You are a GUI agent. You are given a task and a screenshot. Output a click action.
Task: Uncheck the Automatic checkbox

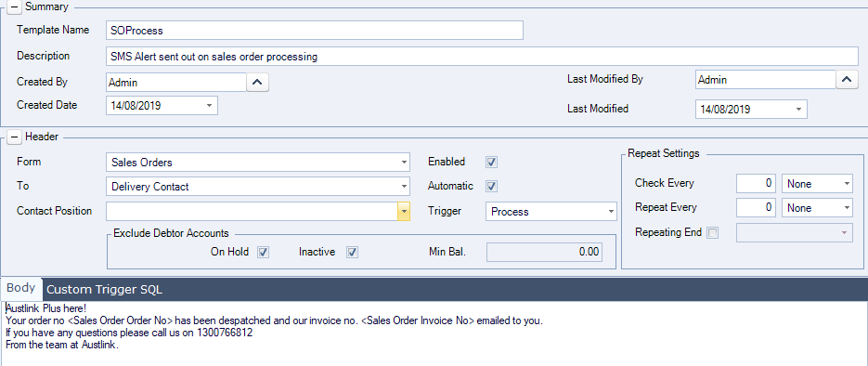pyautogui.click(x=491, y=186)
